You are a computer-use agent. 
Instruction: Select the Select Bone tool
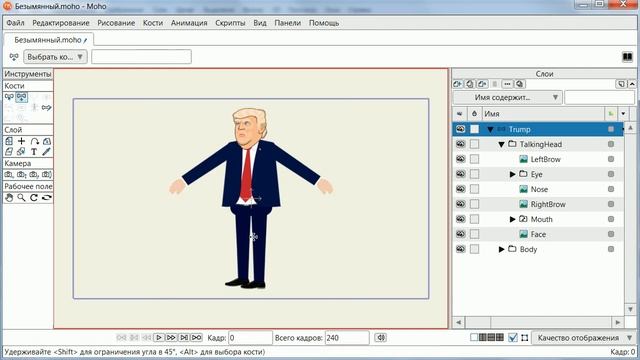[9, 97]
